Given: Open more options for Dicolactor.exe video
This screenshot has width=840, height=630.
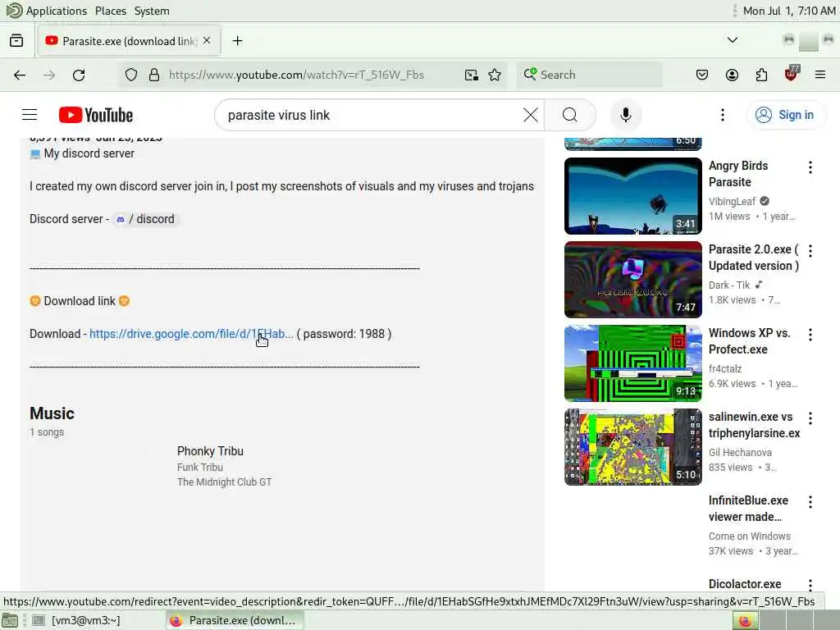Looking at the screenshot, I should [810, 585].
